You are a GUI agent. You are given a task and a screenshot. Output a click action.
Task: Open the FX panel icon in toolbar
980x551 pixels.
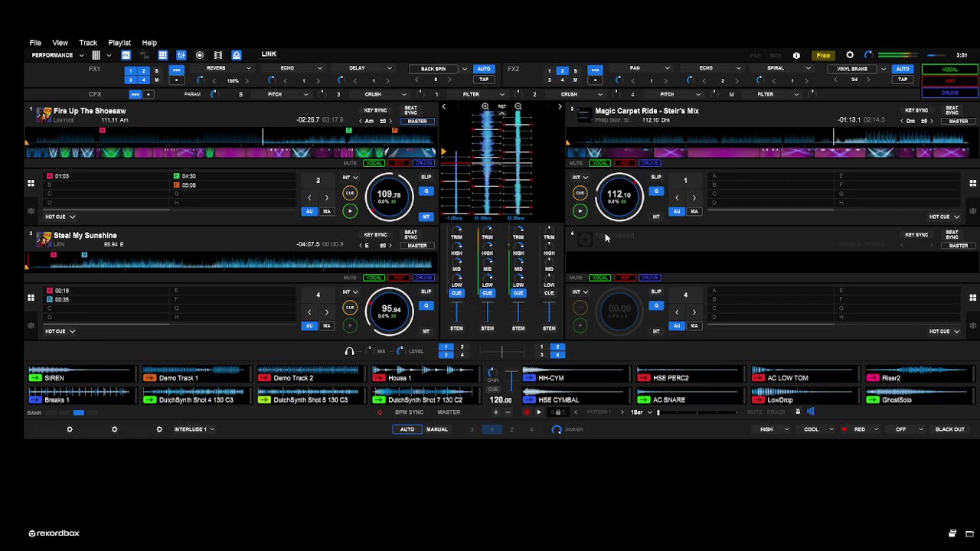click(126, 55)
